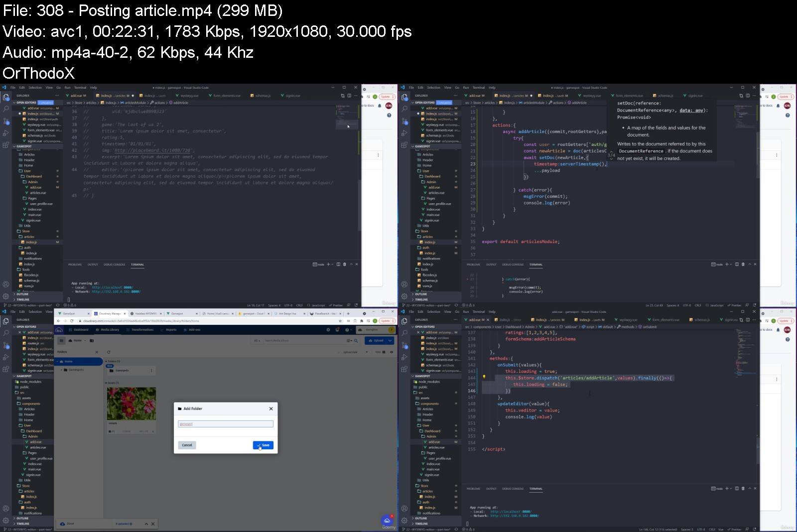
Task: Open Cloudinary settings gear icon
Action: click(x=328, y=330)
